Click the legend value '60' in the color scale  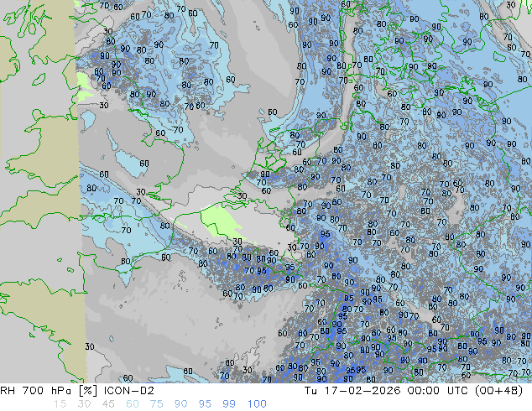pyautogui.click(x=133, y=404)
